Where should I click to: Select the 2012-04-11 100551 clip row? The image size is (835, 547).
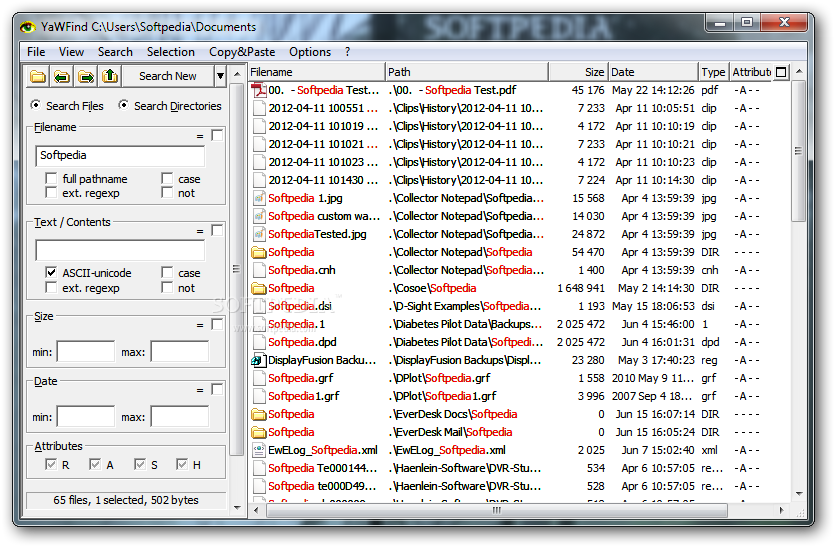pos(519,108)
